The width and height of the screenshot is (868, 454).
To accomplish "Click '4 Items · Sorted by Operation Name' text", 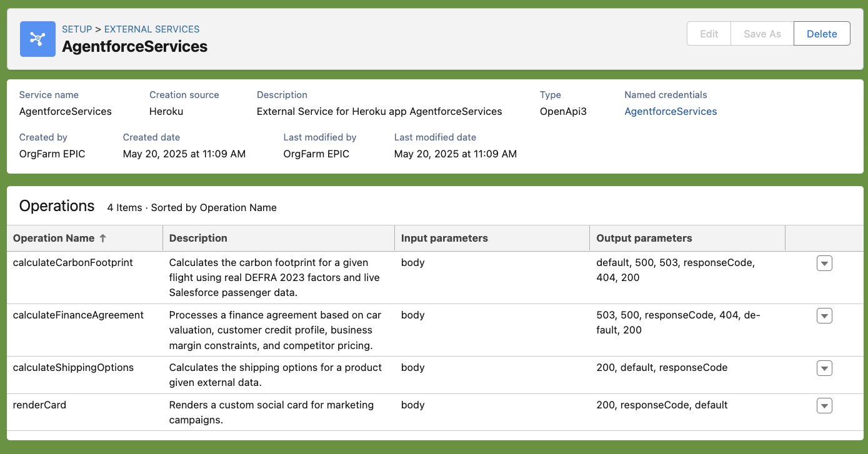I will [x=192, y=207].
